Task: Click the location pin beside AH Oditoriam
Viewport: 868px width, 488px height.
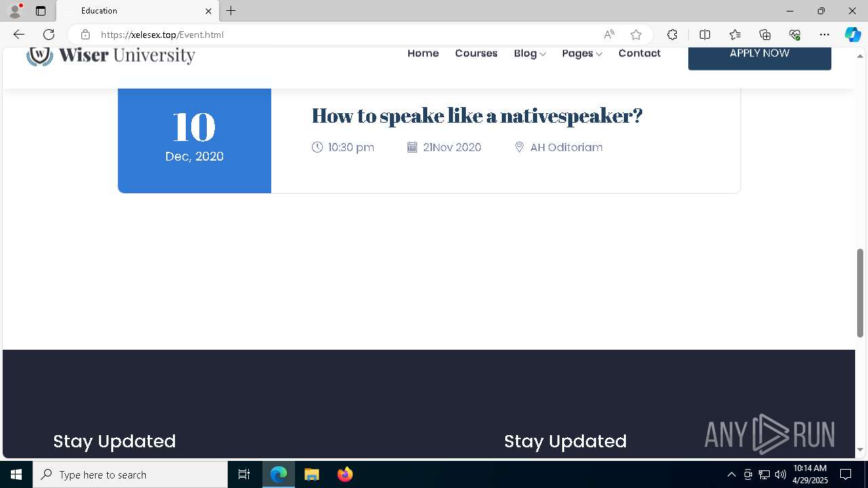Action: (x=519, y=147)
